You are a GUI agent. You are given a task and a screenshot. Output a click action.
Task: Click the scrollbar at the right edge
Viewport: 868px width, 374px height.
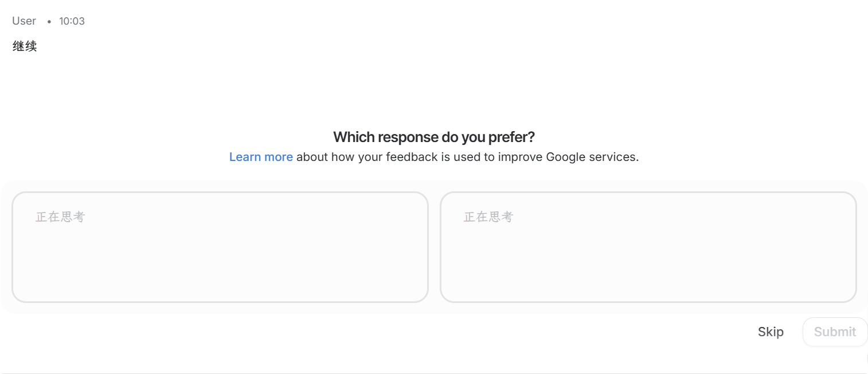coord(866,359)
